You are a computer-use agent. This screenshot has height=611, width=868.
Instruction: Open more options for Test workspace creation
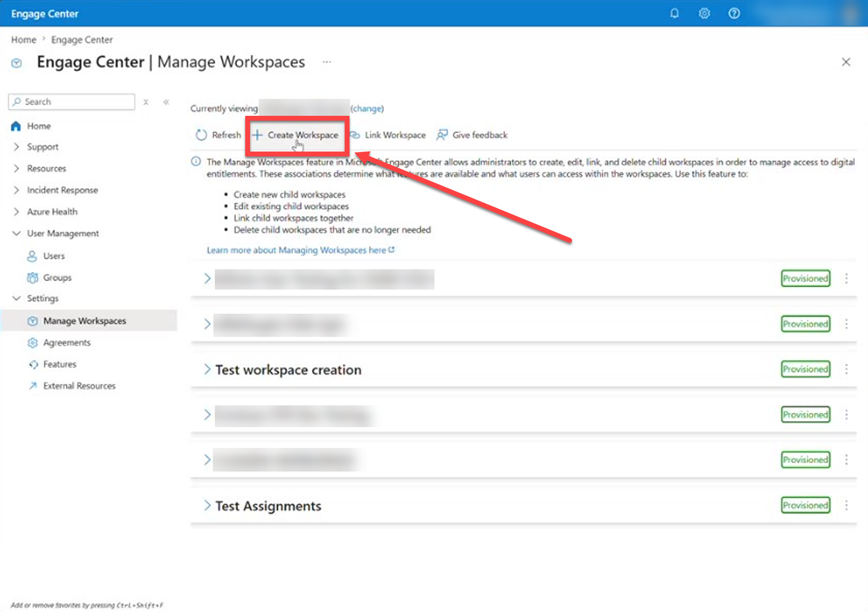(846, 369)
